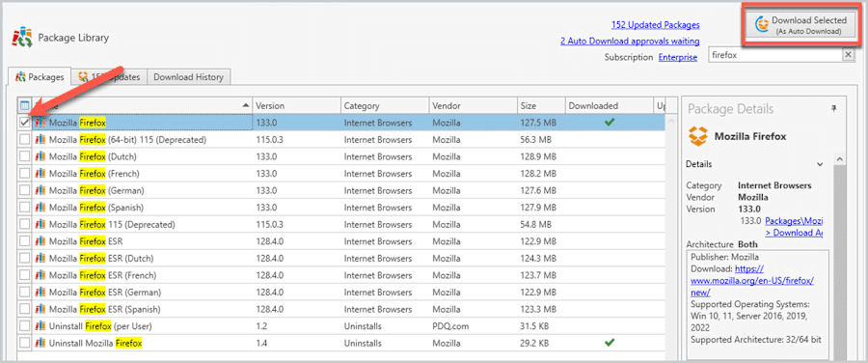Image resolution: width=868 pixels, height=363 pixels.
Task: Check the Uninstall Firefox (per User) checkbox
Action: click(24, 326)
